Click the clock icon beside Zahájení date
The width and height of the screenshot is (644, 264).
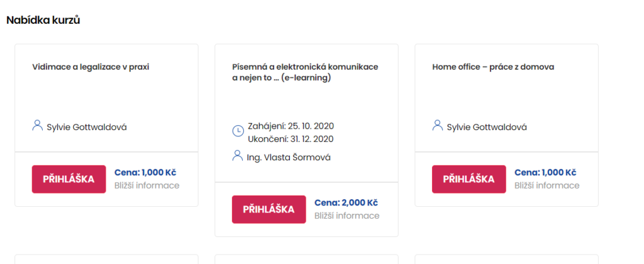click(238, 131)
